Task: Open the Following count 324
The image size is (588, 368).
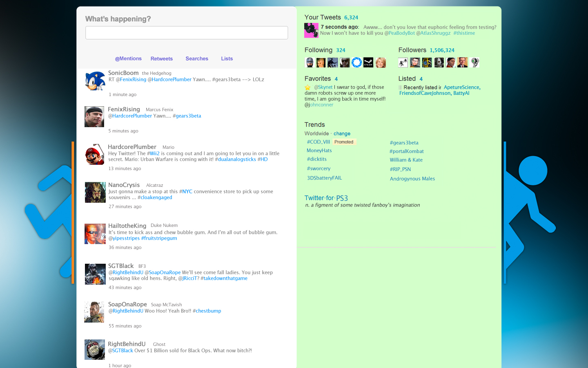Action: 341,50
